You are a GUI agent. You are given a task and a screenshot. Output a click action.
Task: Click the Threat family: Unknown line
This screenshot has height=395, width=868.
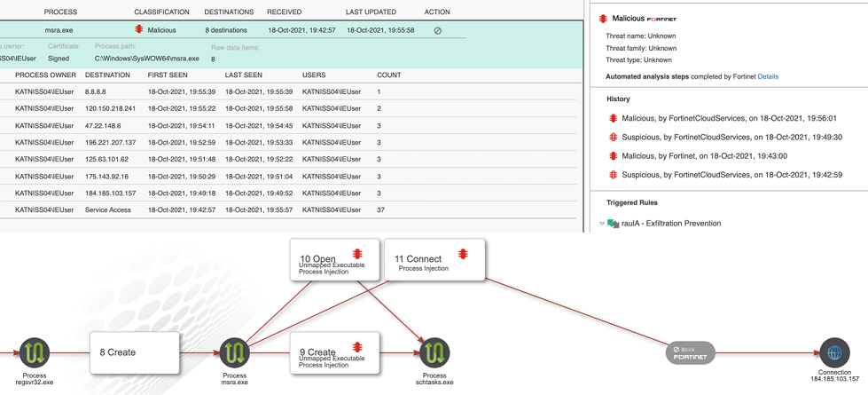pos(641,48)
